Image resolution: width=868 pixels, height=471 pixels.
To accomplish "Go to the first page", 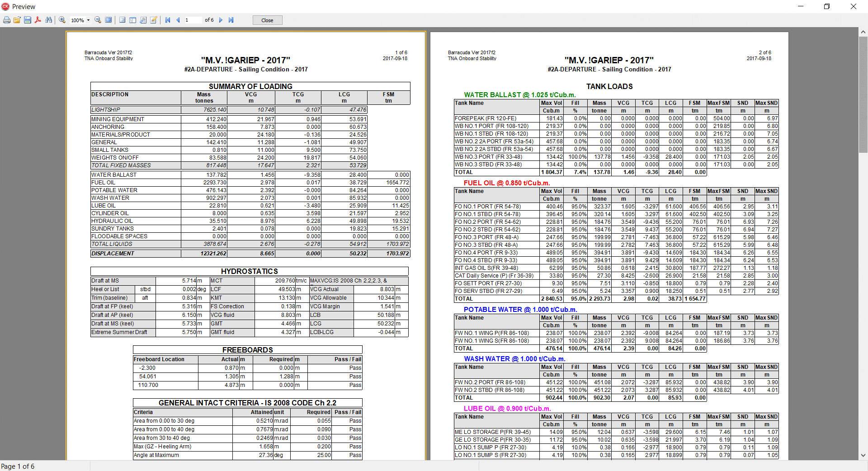I will coord(168,20).
